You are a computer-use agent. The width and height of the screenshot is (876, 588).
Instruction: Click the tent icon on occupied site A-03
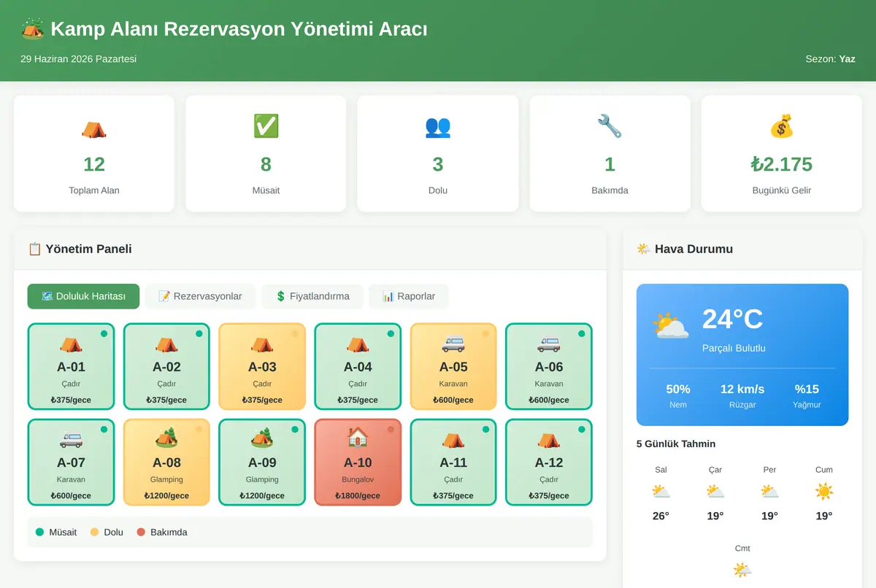(262, 344)
